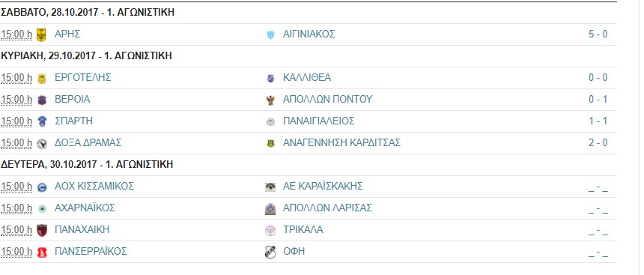Click the ΔΟΞΑ ΔΡΑΜΑΣ crest icon

coord(41,144)
